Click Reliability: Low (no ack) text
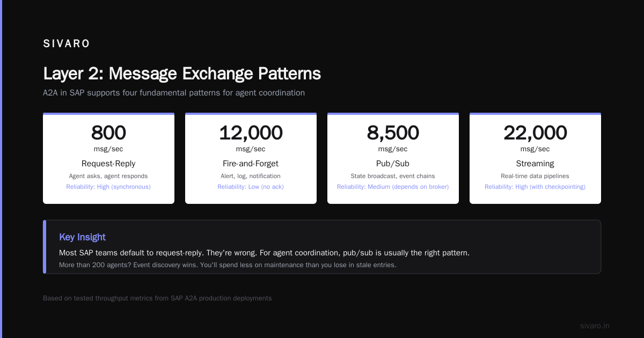The width and height of the screenshot is (644, 338). (x=251, y=187)
